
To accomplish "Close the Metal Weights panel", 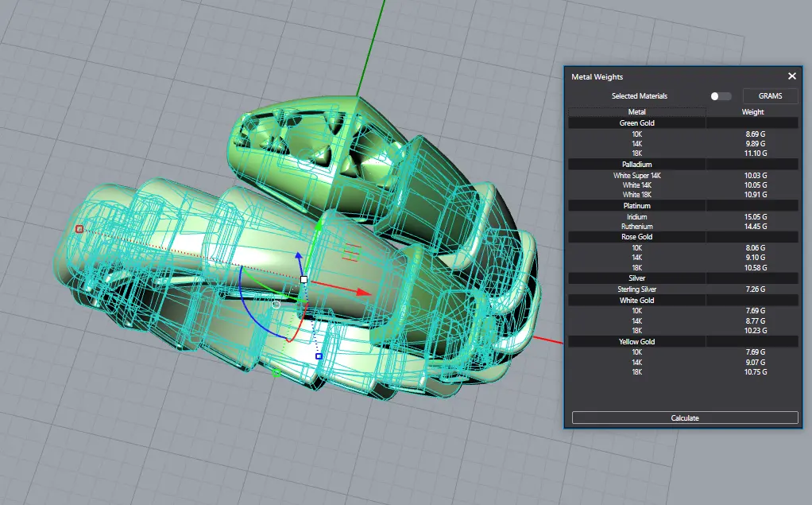I will [791, 76].
